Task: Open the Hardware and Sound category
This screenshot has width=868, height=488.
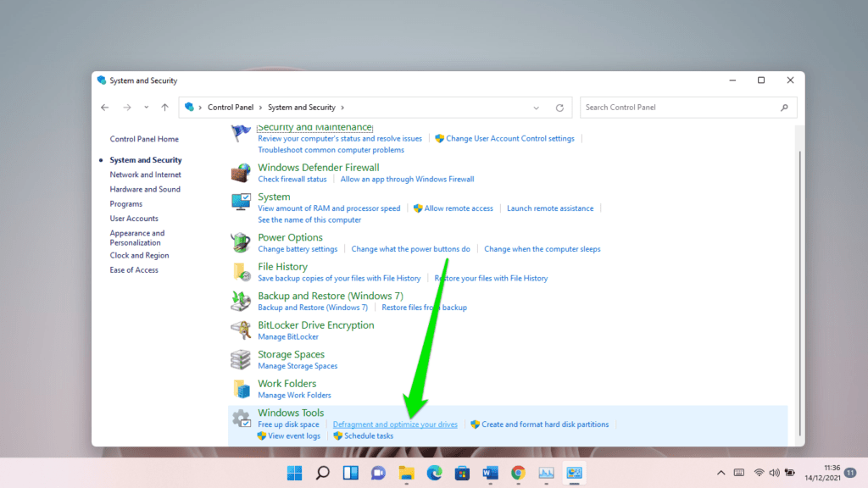Action: [x=145, y=188]
